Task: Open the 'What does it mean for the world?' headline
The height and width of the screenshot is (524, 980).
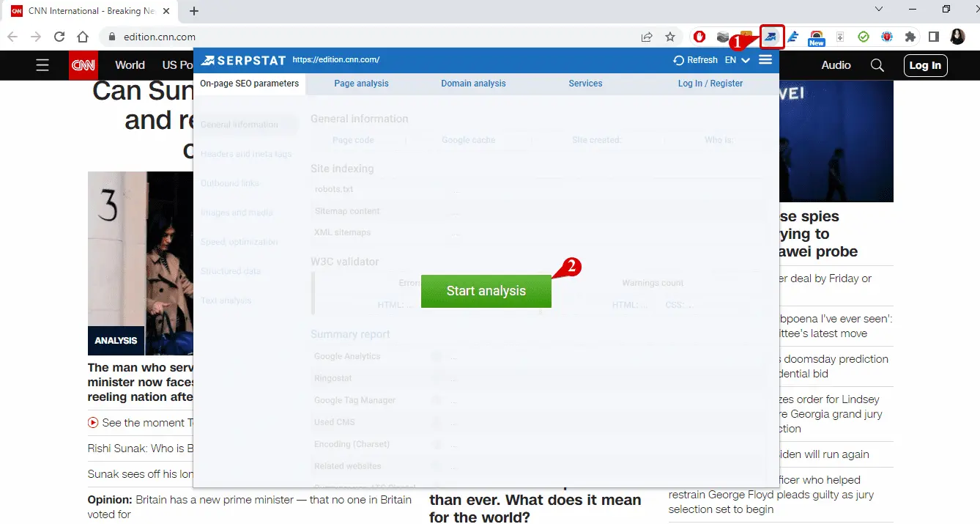Action: 535,508
